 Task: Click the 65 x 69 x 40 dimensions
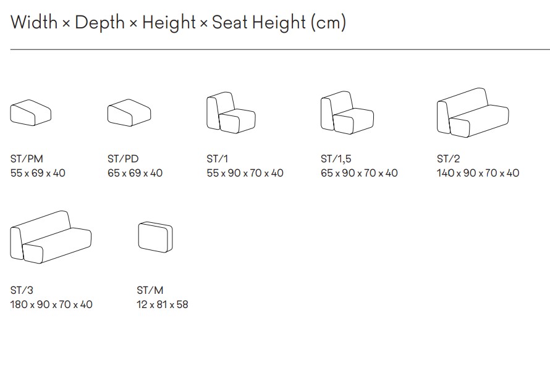135,173
